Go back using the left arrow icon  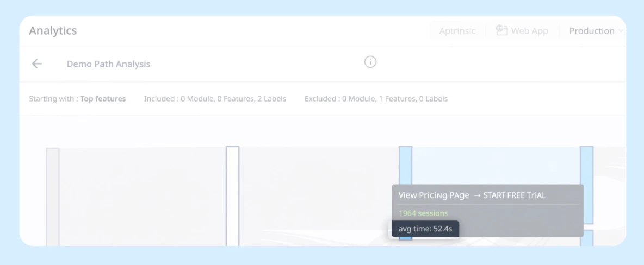coord(37,64)
